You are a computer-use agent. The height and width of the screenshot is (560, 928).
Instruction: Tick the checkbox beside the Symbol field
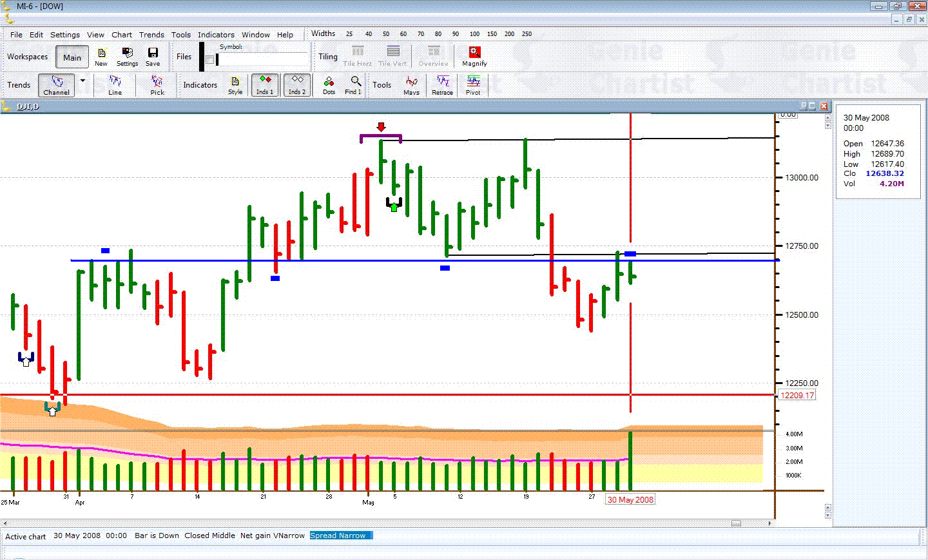click(209, 60)
